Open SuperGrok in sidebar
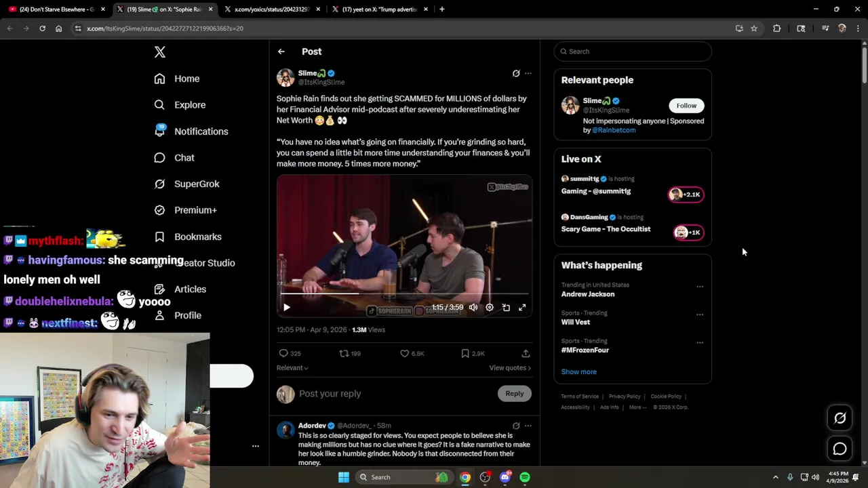The height and width of the screenshot is (488, 868). (x=186, y=184)
